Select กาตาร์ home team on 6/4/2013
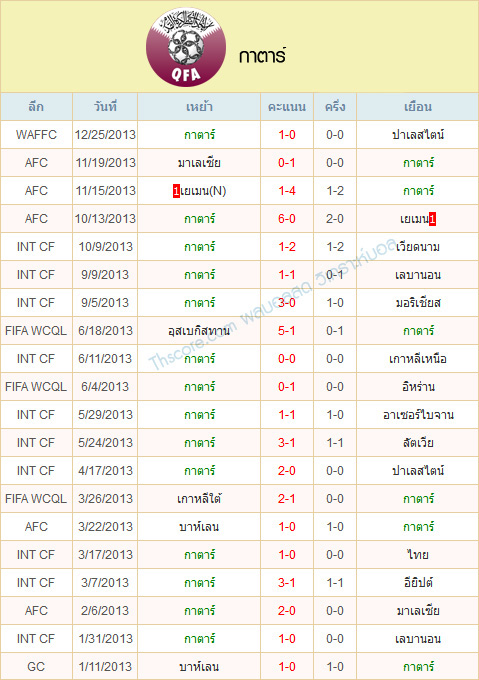The height and width of the screenshot is (680, 479). click(x=199, y=387)
